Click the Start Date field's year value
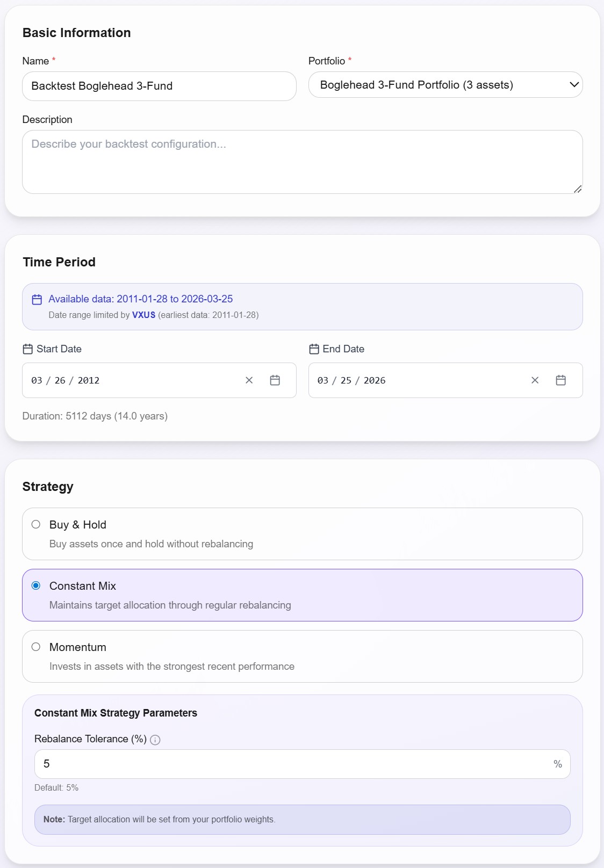Image resolution: width=604 pixels, height=868 pixels. pyautogui.click(x=89, y=381)
